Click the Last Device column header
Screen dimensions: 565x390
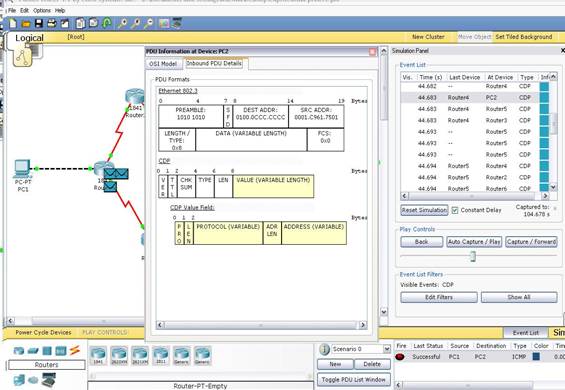[x=464, y=77]
